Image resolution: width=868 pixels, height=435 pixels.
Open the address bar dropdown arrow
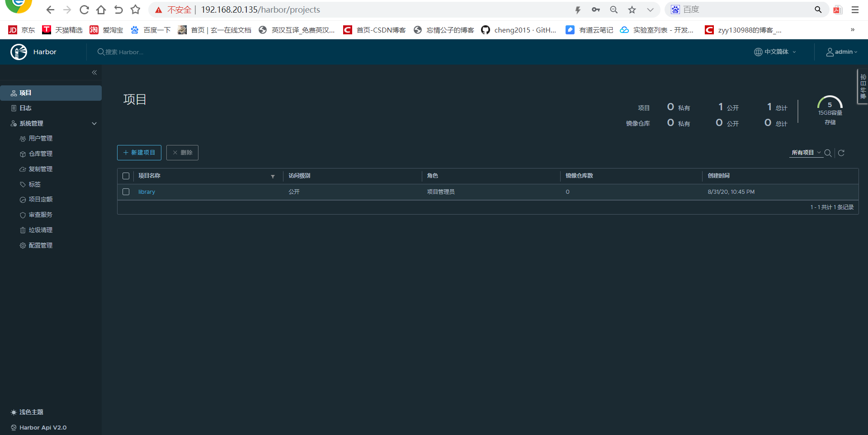point(650,9)
